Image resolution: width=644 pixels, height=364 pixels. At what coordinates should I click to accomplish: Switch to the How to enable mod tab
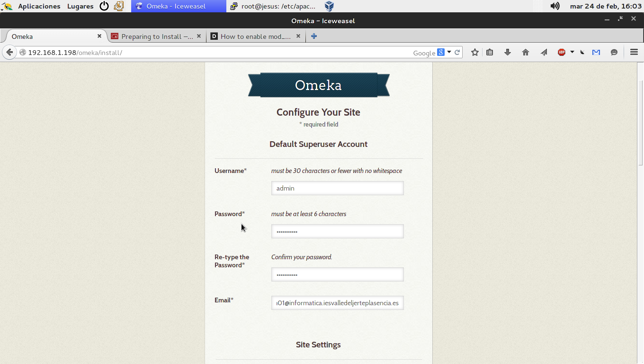click(255, 36)
